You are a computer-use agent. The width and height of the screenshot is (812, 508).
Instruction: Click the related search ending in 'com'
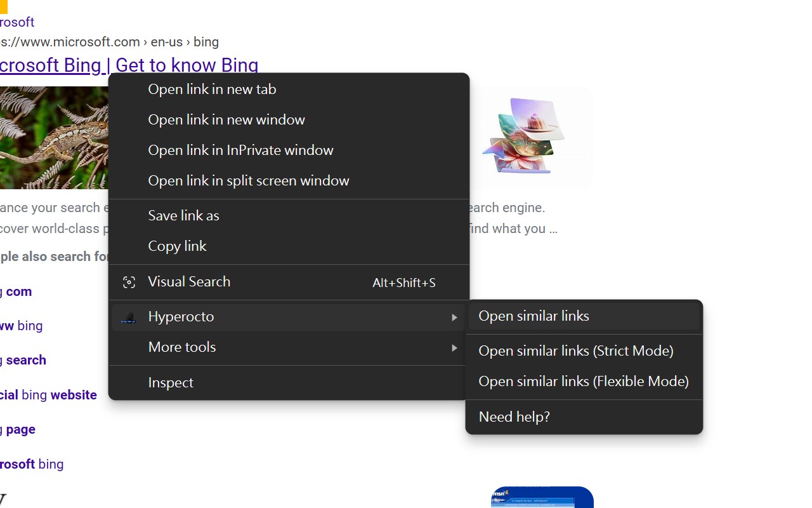(16, 292)
